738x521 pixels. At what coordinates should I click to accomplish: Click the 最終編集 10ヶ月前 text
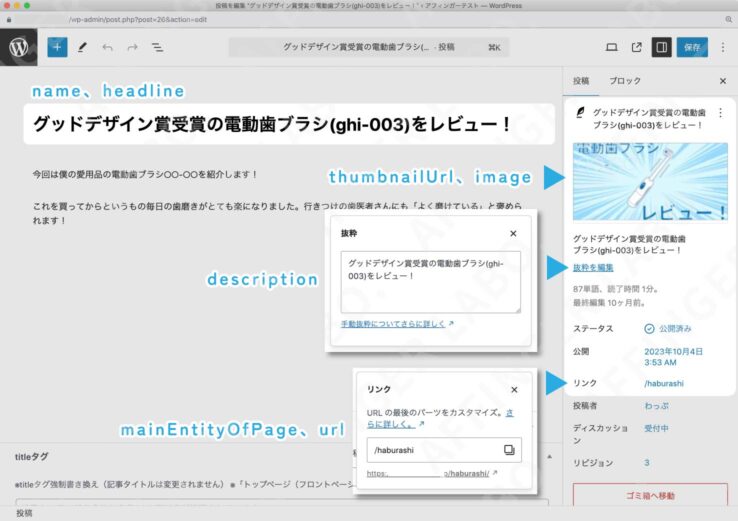tap(609, 303)
